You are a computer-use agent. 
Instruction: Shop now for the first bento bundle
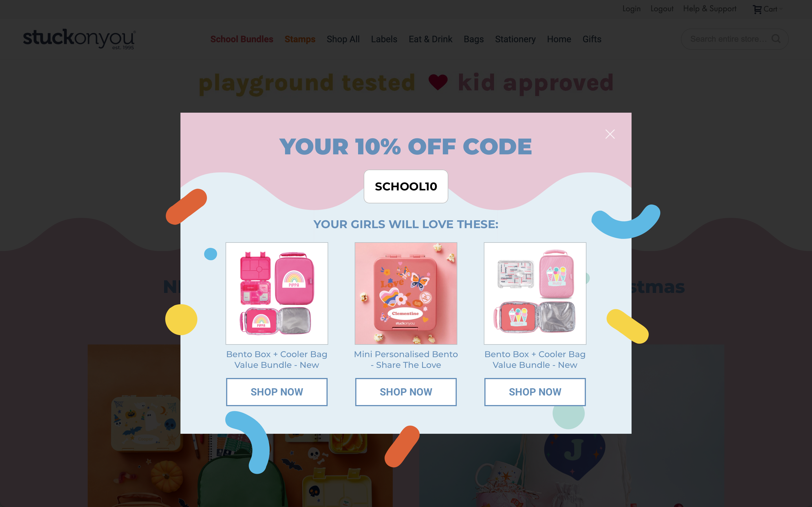(x=277, y=392)
